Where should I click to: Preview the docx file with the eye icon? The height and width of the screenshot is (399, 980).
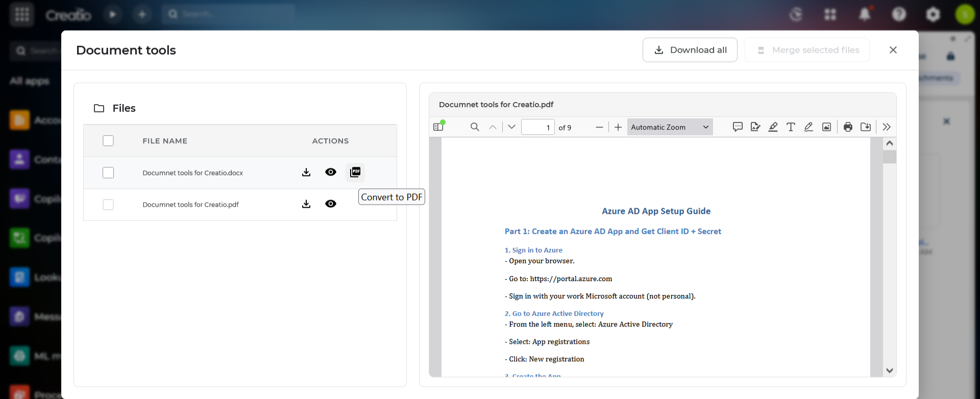[x=331, y=172]
